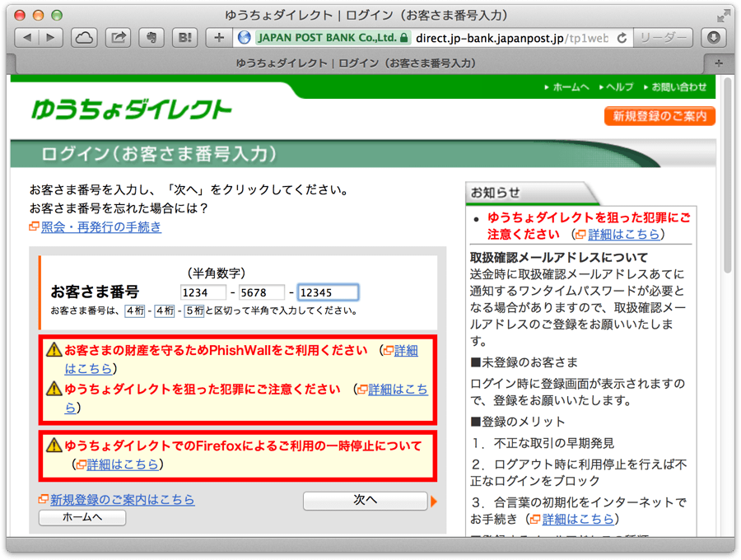Click the Firefox notice warning triangle icon
The height and width of the screenshot is (560, 741).
tap(54, 445)
